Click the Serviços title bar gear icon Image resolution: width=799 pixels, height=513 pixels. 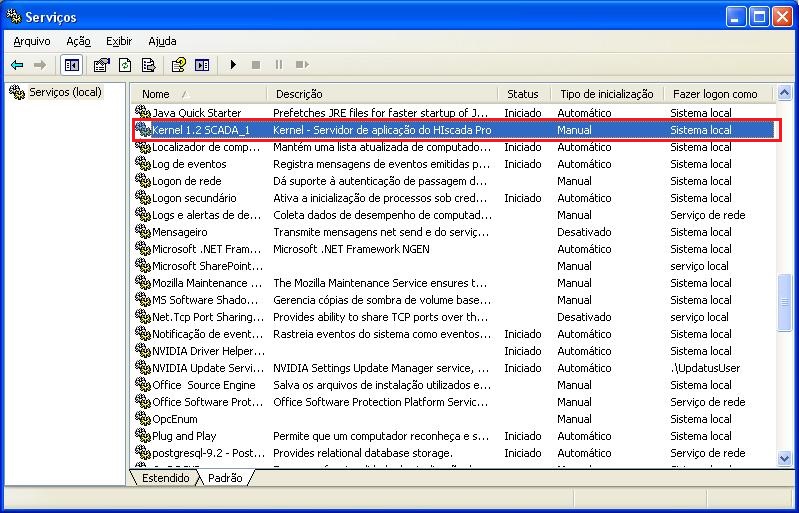14,17
